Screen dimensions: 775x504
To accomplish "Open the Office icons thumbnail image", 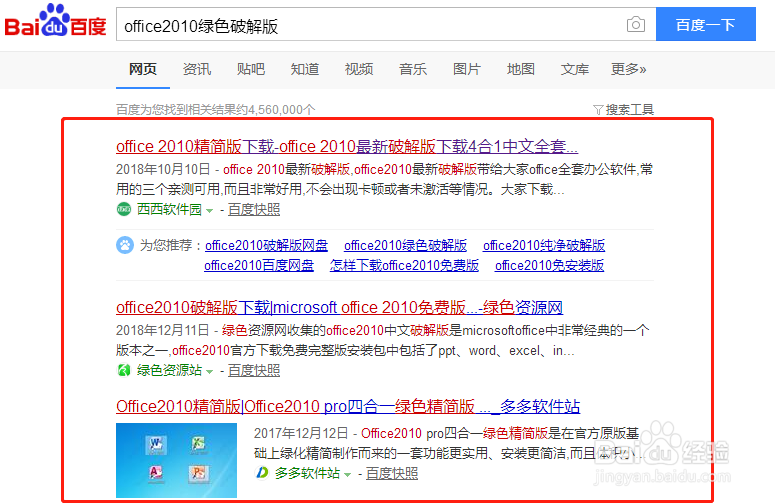I will (x=176, y=460).
